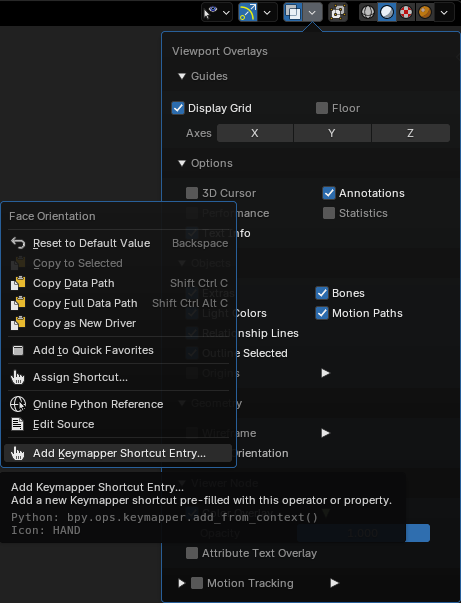Screen dimensions: 461x603
Task: Toggle the X-Ray icon button
Action: click(x=338, y=12)
